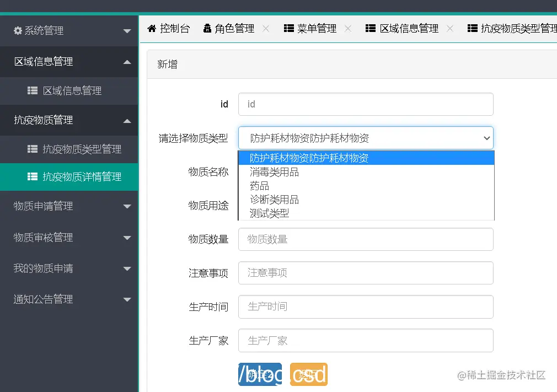557x392 pixels.
Task: Focus the id input field
Action: 366,104
